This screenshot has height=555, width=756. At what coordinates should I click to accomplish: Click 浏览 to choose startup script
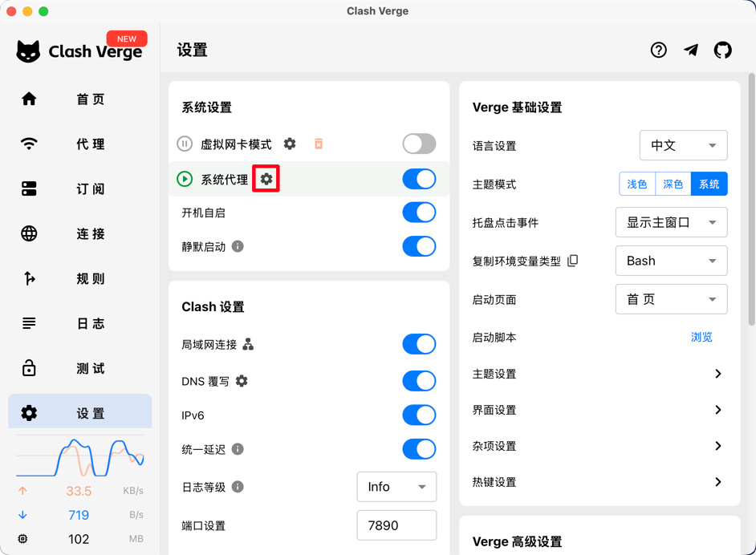click(x=701, y=337)
